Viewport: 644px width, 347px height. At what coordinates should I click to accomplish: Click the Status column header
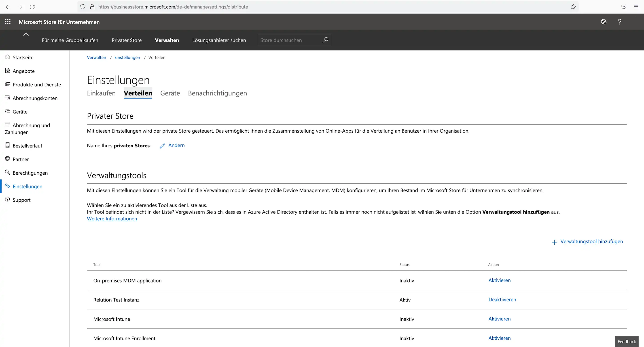click(404, 265)
